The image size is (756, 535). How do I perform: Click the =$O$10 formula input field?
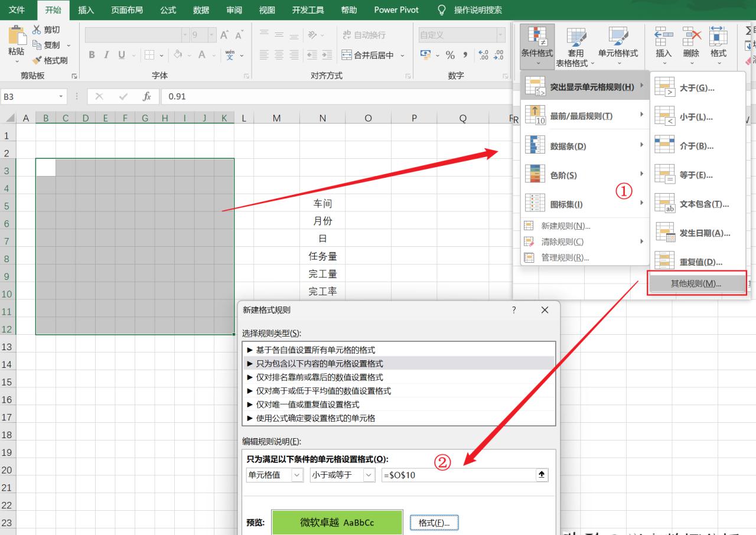[x=458, y=475]
